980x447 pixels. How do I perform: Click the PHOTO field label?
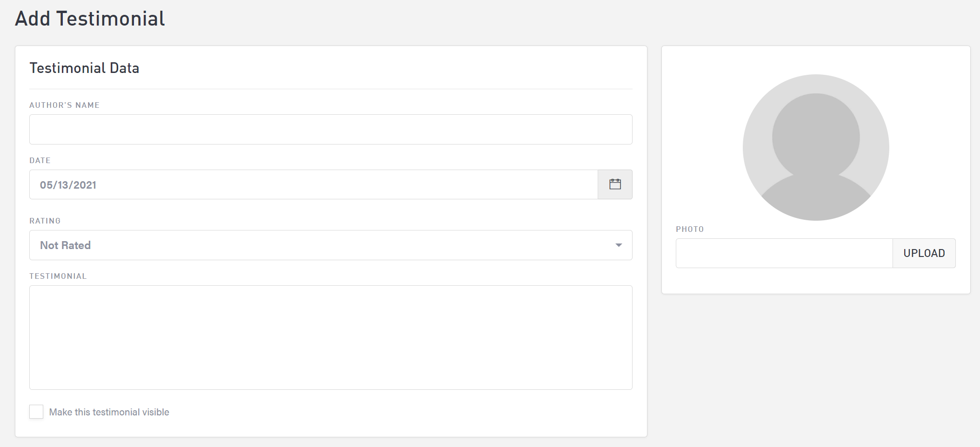[x=690, y=229]
